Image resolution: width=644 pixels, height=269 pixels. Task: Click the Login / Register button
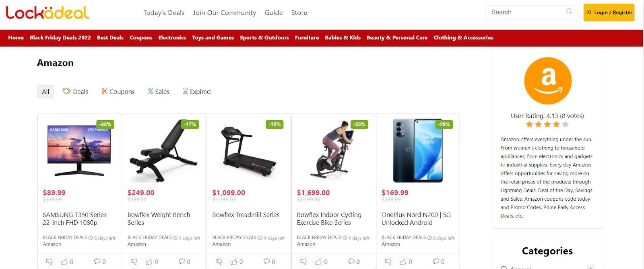coord(609,12)
